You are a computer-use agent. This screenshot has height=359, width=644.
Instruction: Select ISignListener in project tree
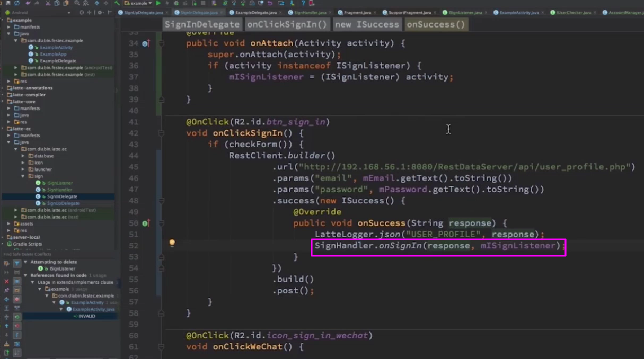pyautogui.click(x=60, y=183)
